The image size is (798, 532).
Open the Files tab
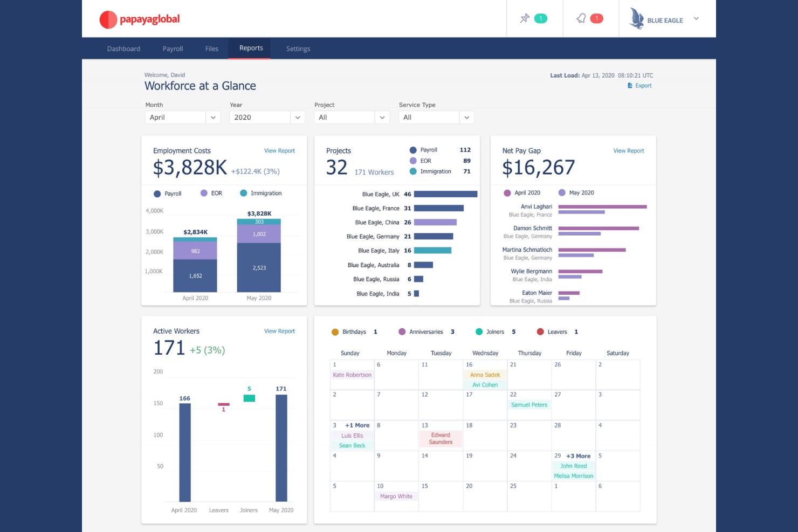point(211,49)
